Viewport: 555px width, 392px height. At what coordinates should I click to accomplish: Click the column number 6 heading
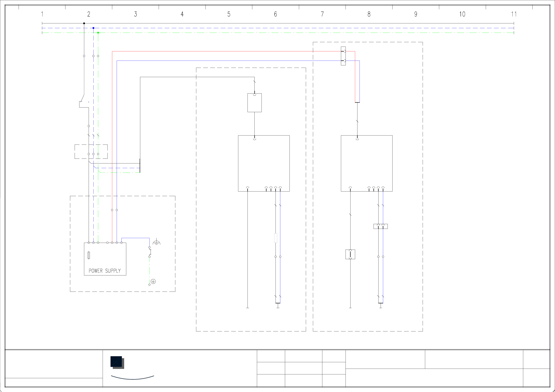coord(275,14)
